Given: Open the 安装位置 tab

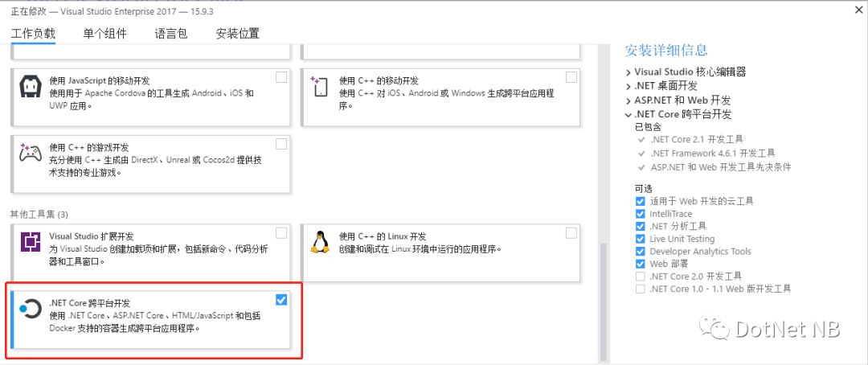Looking at the screenshot, I should [x=237, y=33].
